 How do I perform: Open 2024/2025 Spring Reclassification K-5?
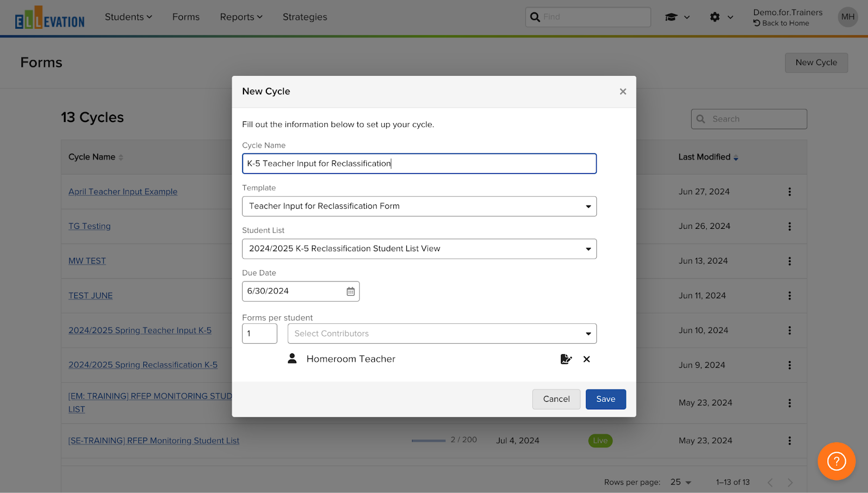pyautogui.click(x=143, y=365)
